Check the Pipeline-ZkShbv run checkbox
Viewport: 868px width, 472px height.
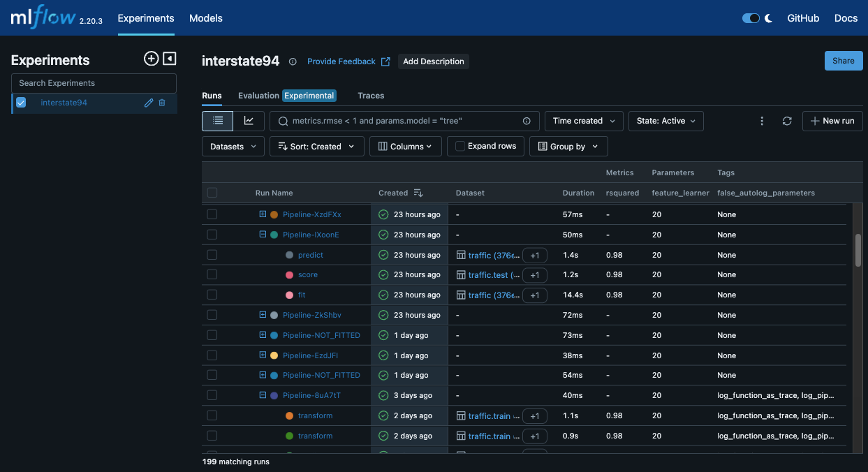(212, 315)
